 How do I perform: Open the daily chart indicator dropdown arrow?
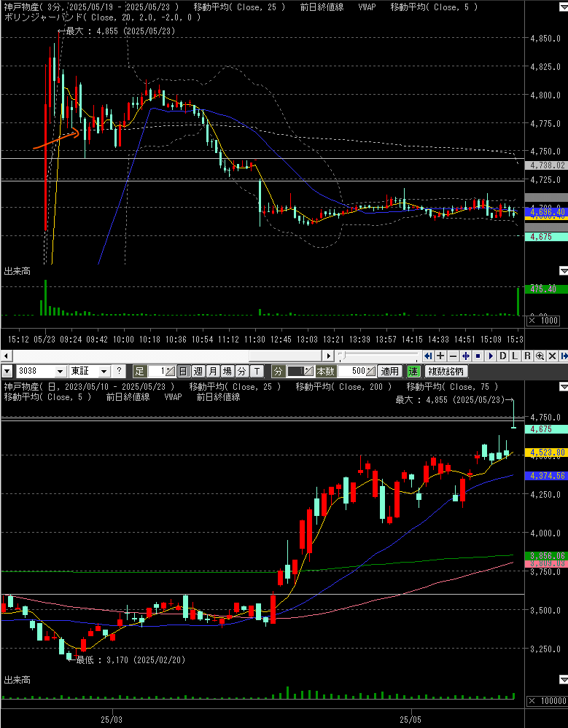pyautogui.click(x=564, y=386)
